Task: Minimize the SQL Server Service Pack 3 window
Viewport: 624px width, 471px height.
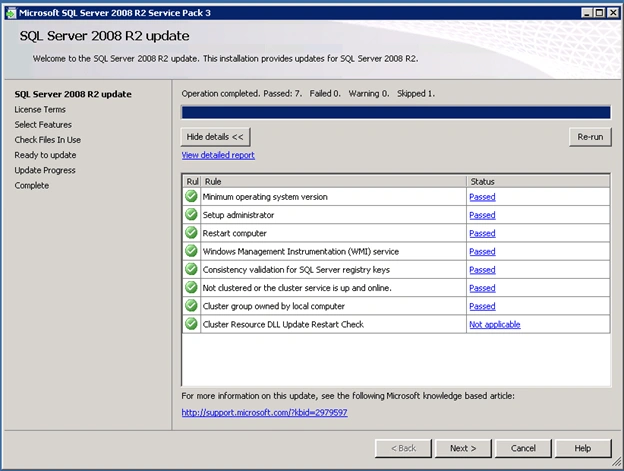Action: point(587,13)
